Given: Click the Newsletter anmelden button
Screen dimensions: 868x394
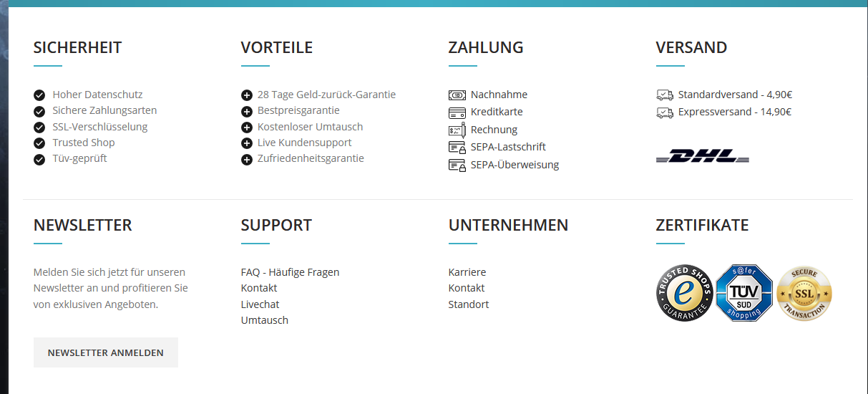Looking at the screenshot, I should (106, 352).
